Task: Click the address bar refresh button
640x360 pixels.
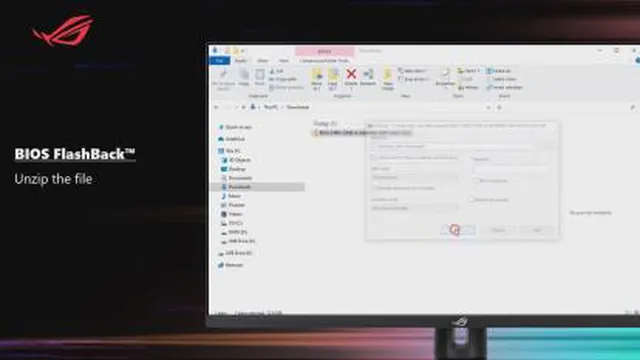Action: coord(499,107)
